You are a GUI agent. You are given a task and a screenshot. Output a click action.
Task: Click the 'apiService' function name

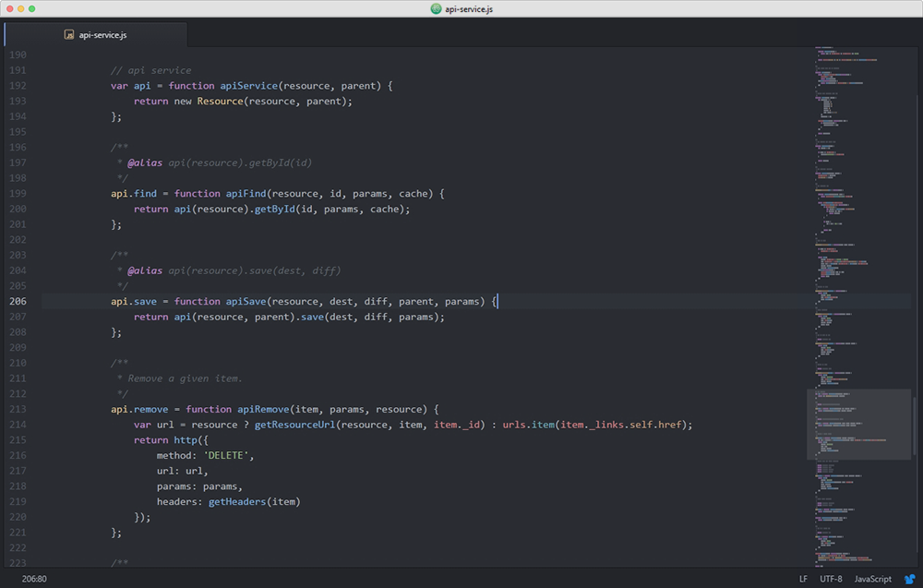click(248, 86)
